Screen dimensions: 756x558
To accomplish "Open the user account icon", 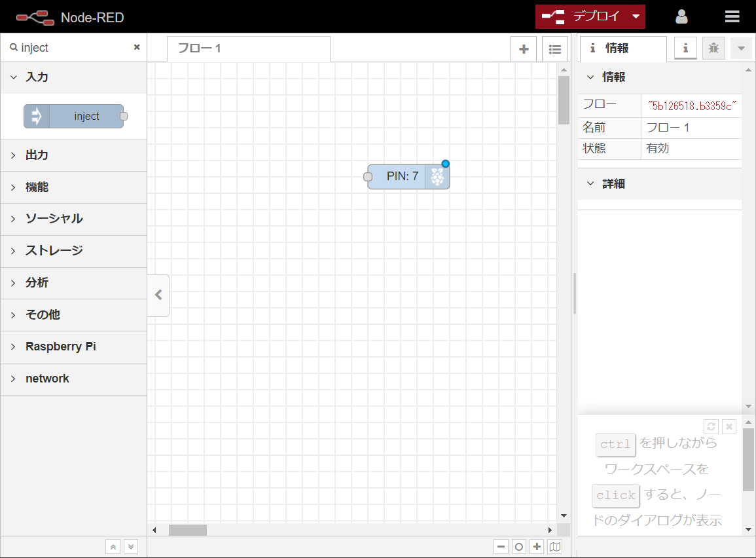I will (681, 17).
